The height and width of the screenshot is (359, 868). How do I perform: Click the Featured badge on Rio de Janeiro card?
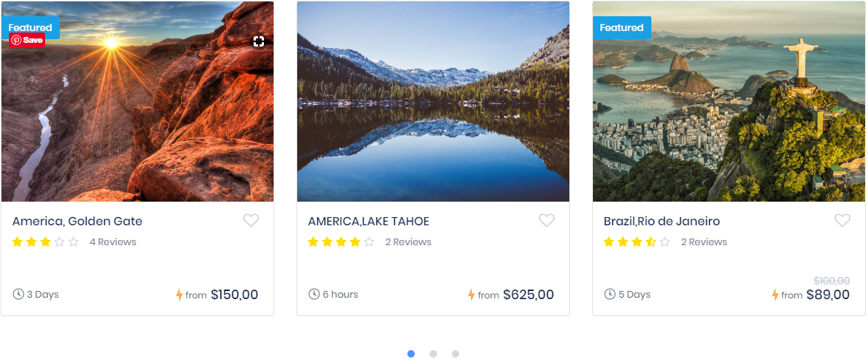(x=622, y=28)
